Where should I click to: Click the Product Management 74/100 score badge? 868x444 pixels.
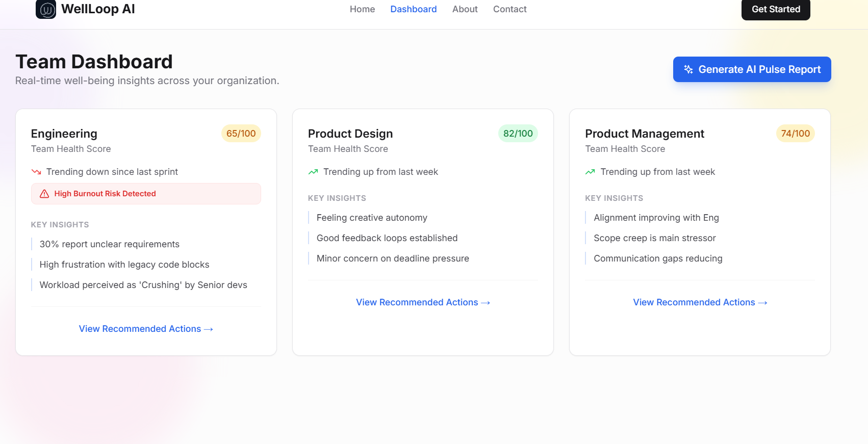coord(796,134)
